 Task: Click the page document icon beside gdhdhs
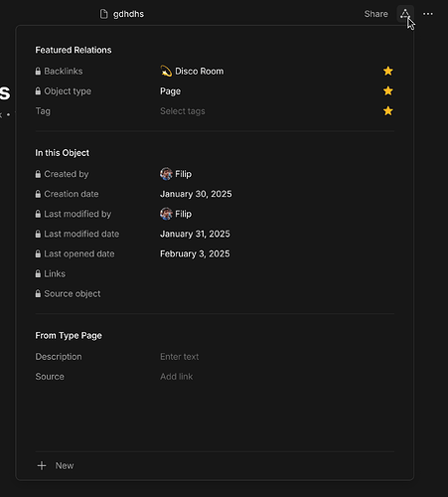[104, 14]
